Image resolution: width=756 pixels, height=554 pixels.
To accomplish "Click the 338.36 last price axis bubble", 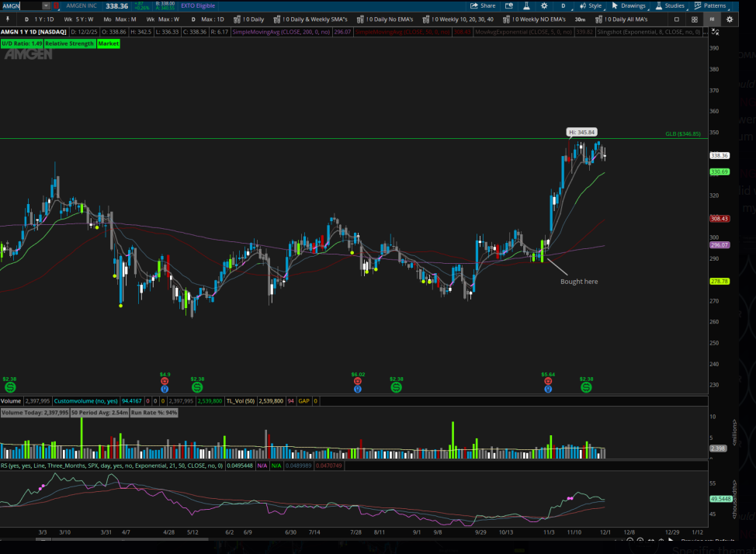I will click(720, 156).
